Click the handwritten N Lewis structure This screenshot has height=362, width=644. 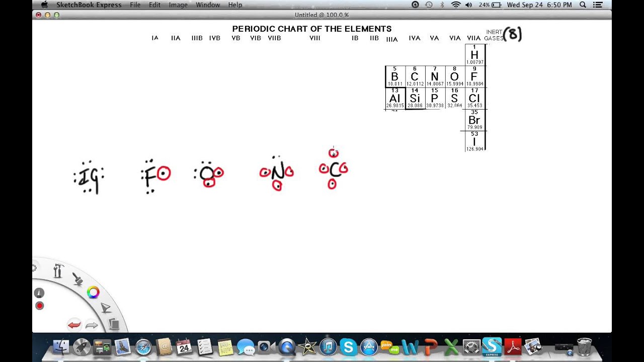[x=277, y=173]
